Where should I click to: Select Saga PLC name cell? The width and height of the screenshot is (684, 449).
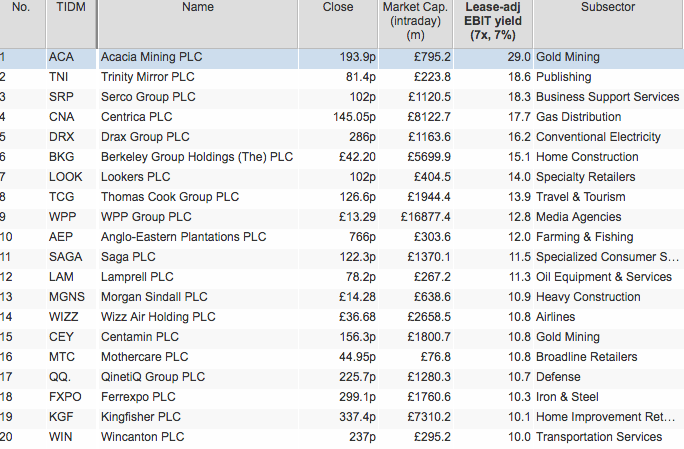[x=128, y=257]
